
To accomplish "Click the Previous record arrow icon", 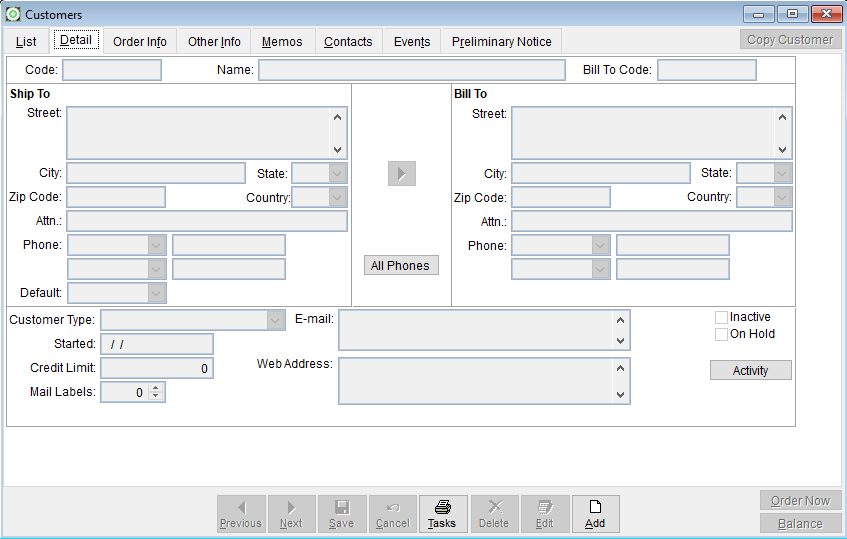I will pyautogui.click(x=241, y=507).
